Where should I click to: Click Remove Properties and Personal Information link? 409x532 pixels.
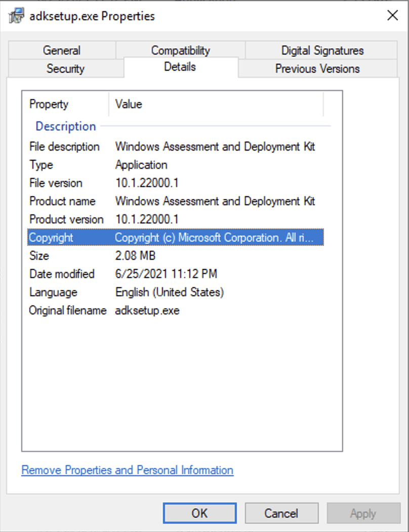(127, 470)
